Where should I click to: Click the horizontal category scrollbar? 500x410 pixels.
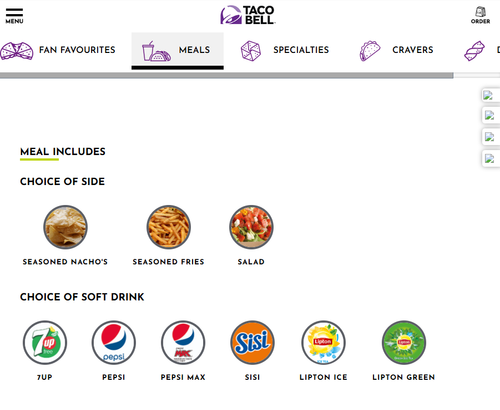tap(227, 76)
